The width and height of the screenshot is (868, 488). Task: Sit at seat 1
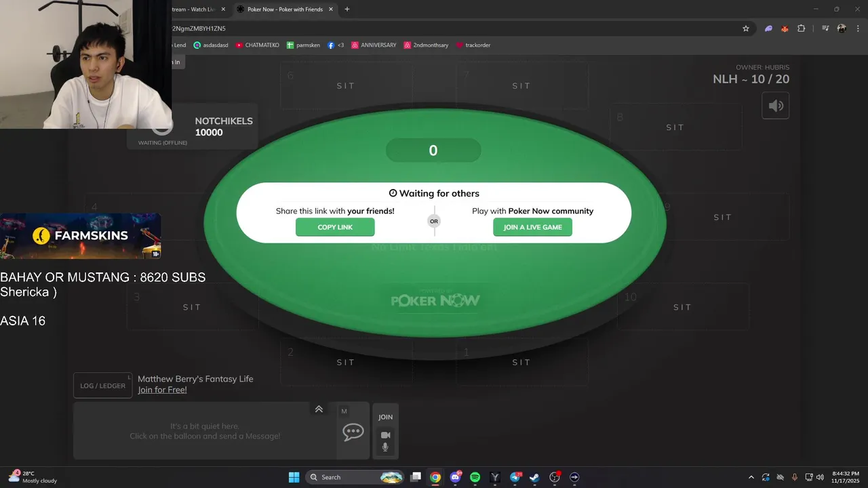[521, 363]
